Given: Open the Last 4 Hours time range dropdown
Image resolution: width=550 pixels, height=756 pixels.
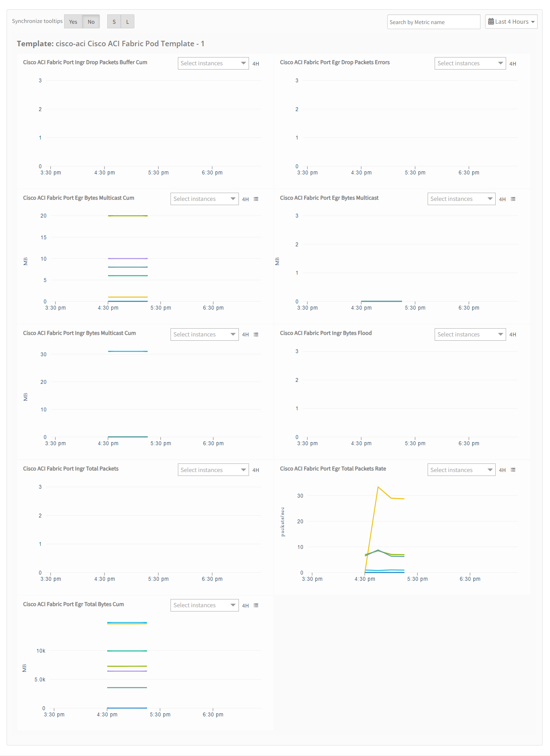Looking at the screenshot, I should 511,22.
